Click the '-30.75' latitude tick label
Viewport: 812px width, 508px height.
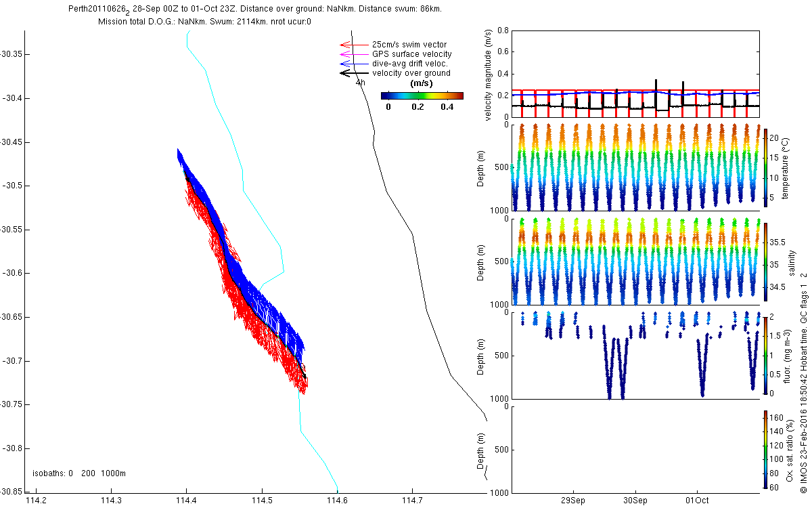tap(11, 404)
